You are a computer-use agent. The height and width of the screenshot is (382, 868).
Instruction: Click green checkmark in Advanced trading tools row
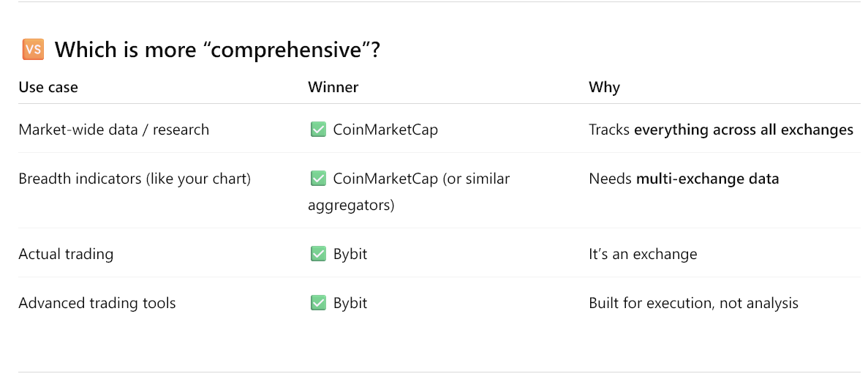(318, 304)
